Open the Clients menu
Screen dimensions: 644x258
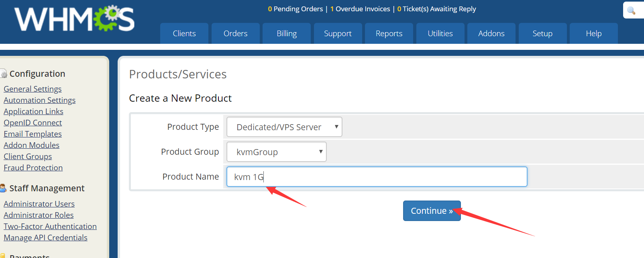184,33
